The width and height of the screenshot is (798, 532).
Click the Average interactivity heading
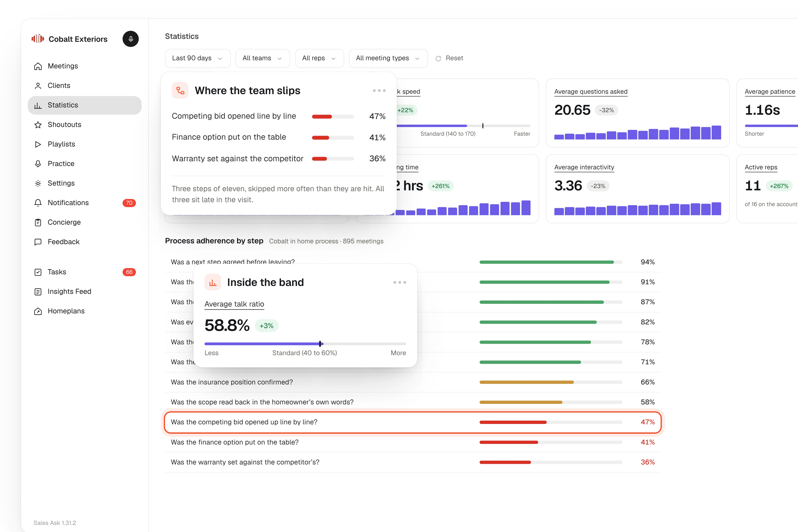[x=584, y=167]
